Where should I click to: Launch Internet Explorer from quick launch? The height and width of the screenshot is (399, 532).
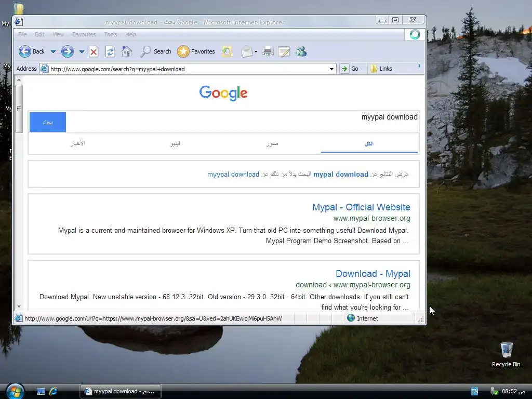tap(54, 391)
